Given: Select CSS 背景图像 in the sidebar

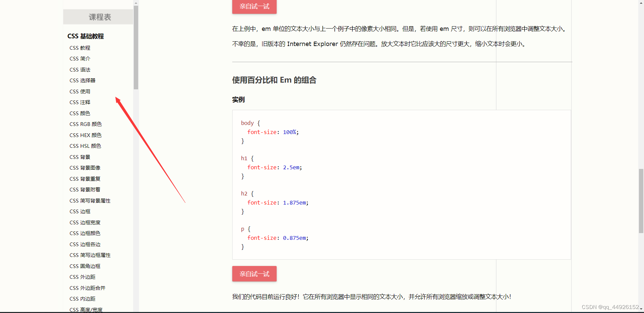Looking at the screenshot, I should point(85,168).
